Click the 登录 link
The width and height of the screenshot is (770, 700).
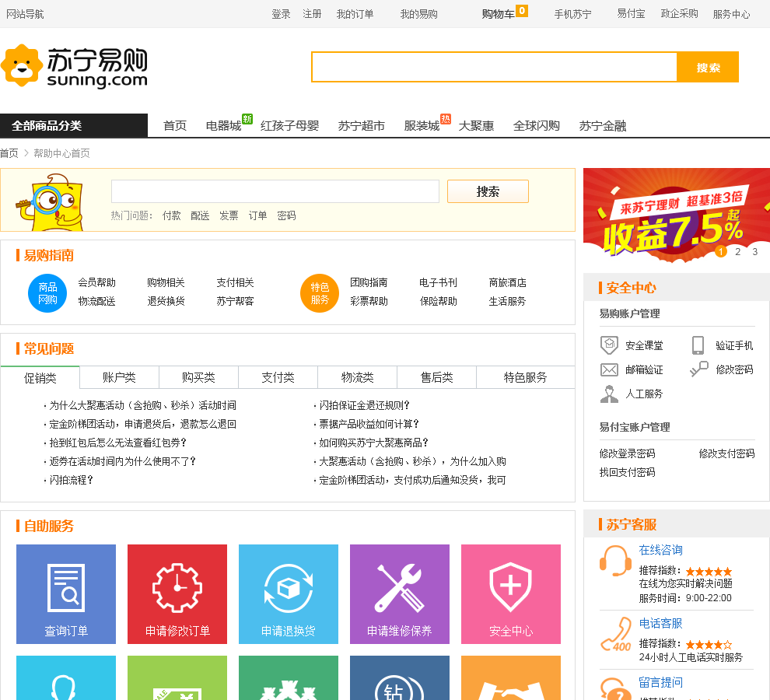click(x=281, y=14)
